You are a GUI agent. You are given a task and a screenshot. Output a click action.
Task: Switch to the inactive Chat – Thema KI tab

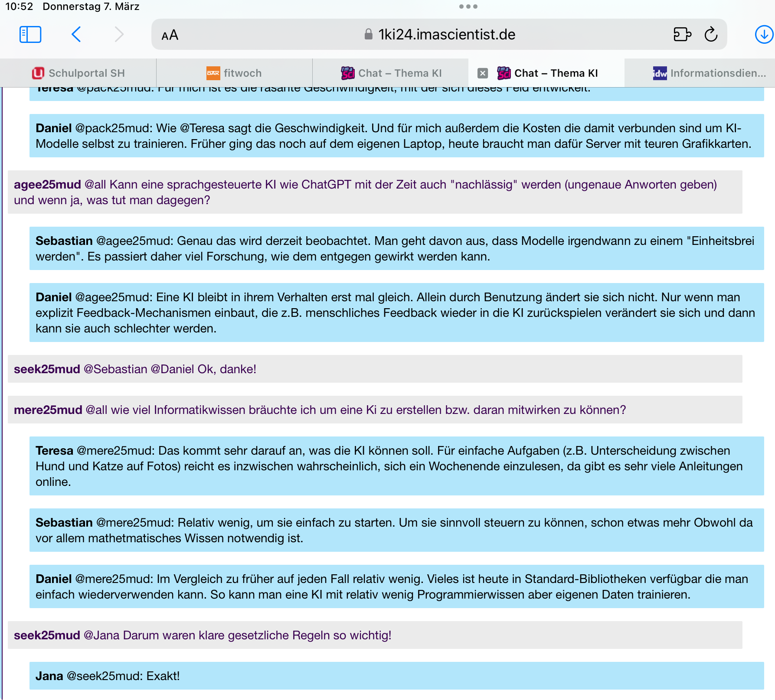coord(390,73)
